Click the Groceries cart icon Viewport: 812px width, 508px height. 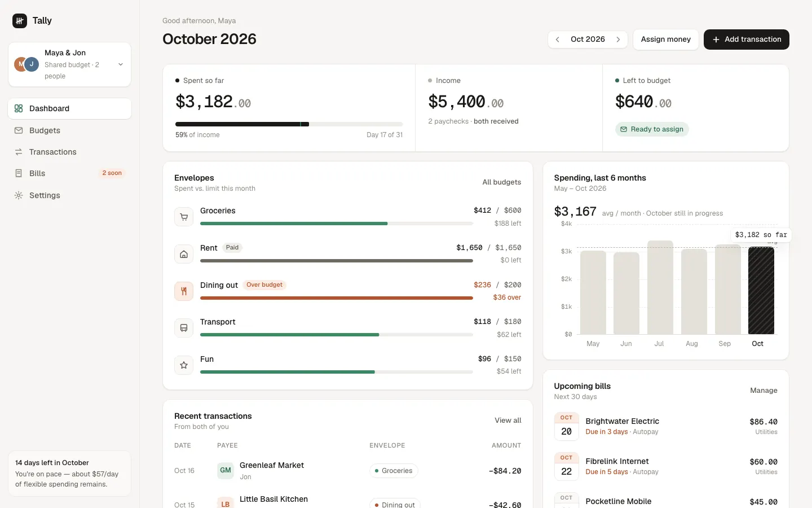click(184, 217)
